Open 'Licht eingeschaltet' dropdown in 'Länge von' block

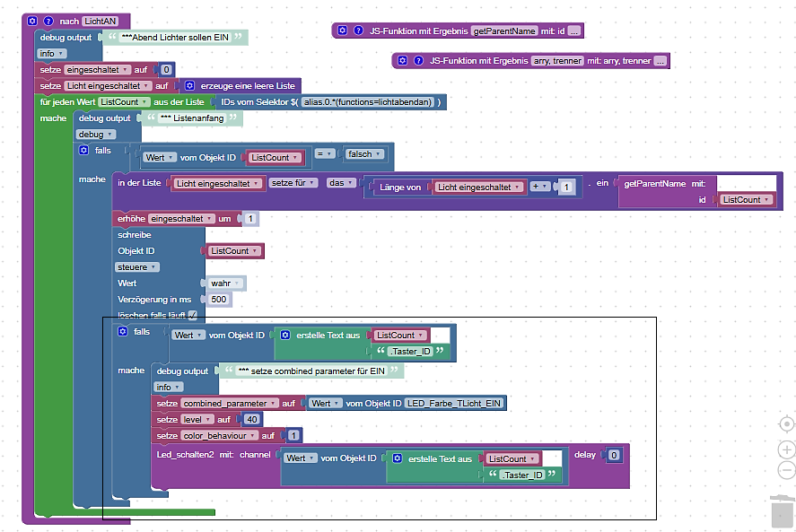(478, 188)
